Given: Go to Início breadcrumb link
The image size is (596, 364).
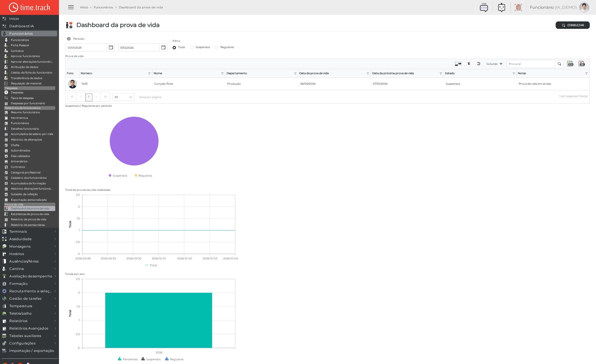Looking at the screenshot, I should (x=84, y=7).
